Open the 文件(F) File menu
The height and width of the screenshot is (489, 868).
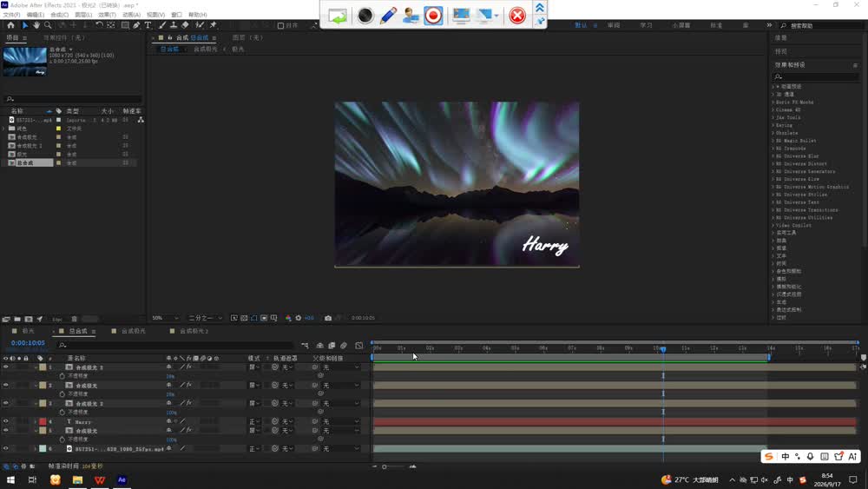(x=11, y=15)
